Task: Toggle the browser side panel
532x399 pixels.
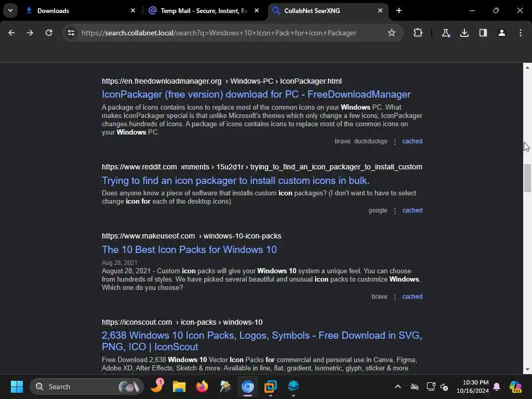Action: 483,33
